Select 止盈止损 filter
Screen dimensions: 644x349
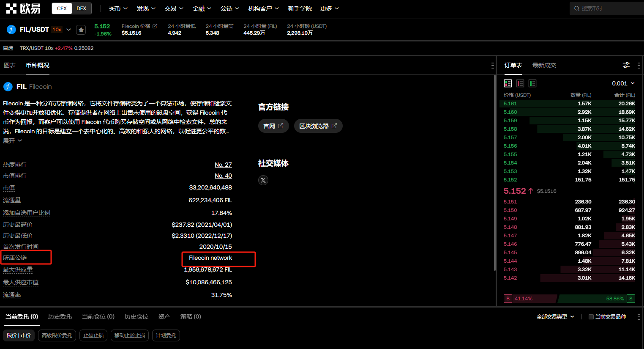[93, 335]
